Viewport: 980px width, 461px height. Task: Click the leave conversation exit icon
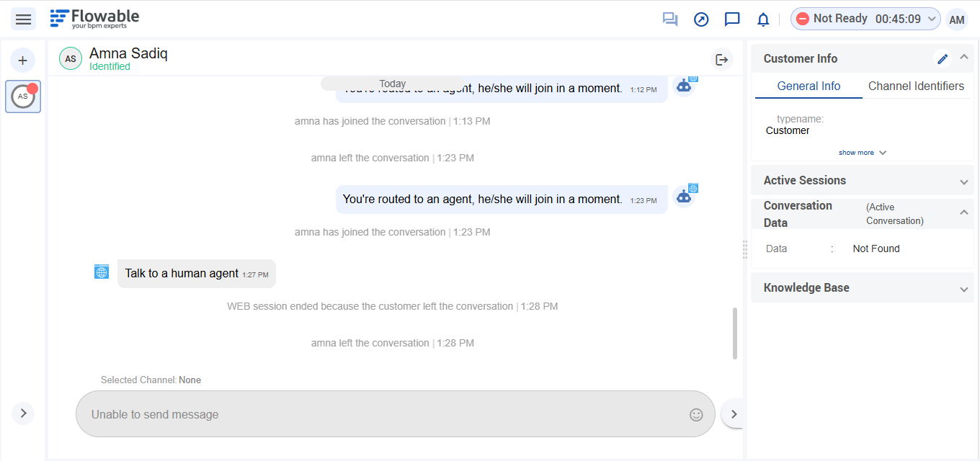pyautogui.click(x=721, y=60)
